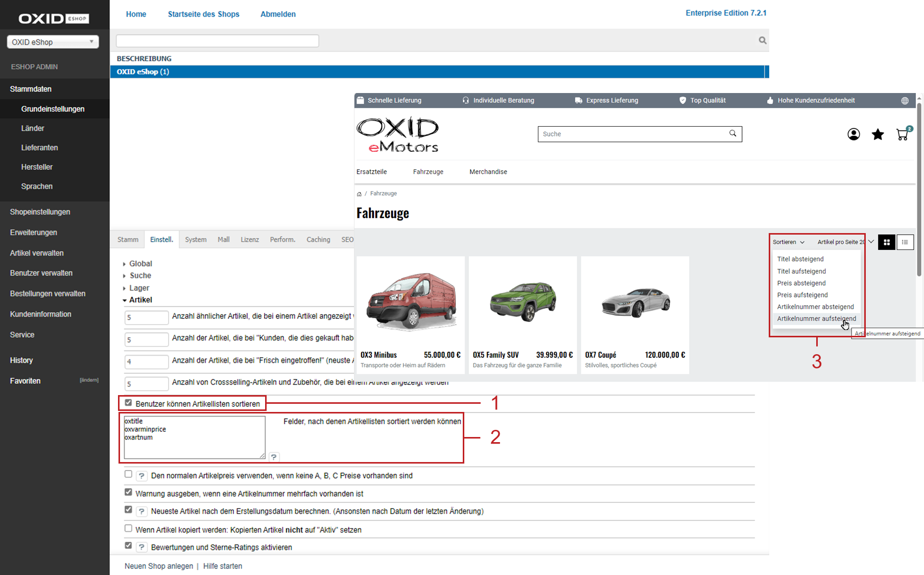Switch to list view layout
Viewport: 924px width, 575px height.
click(x=905, y=242)
